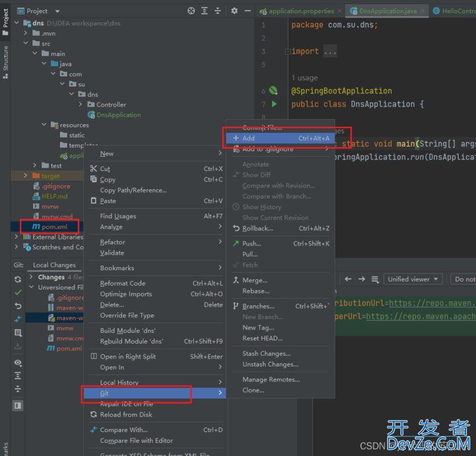Collapse the src folder
The height and width of the screenshot is (456, 476).
(26, 43)
